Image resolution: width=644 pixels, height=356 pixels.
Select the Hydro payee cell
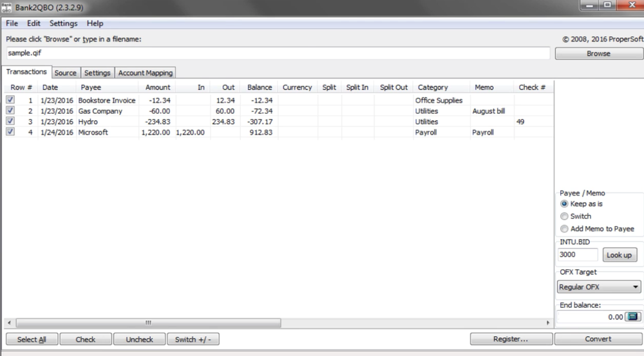tap(107, 122)
